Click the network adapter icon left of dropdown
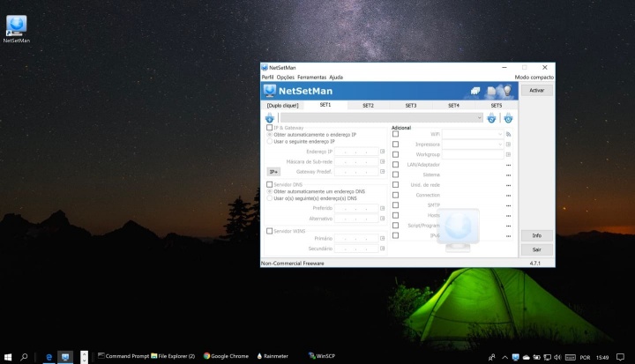Screen dimensions: 635x364 tap(270, 117)
